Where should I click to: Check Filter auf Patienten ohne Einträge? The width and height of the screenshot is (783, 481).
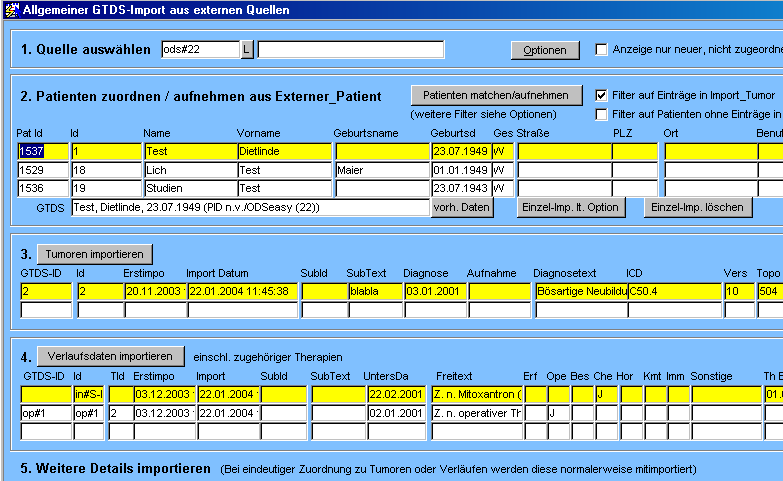tap(602, 115)
